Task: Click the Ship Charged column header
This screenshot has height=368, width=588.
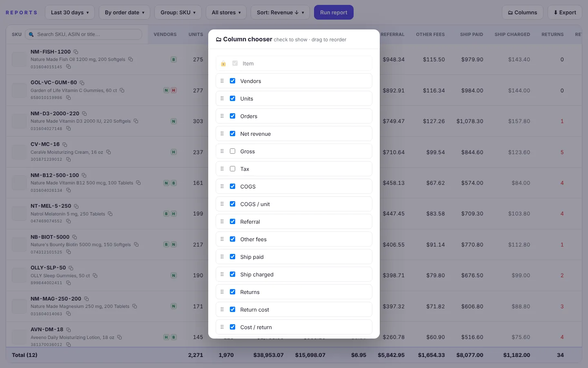Action: [x=512, y=34]
